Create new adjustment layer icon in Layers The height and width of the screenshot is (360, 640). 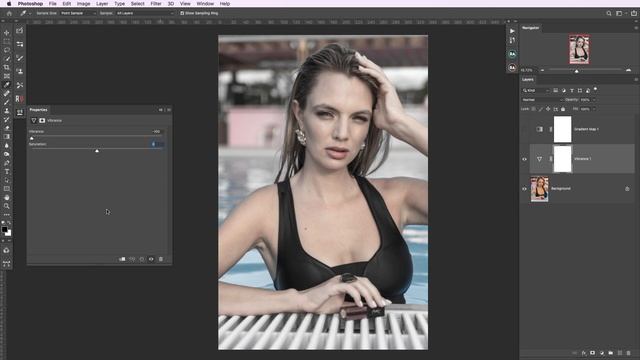click(x=602, y=353)
